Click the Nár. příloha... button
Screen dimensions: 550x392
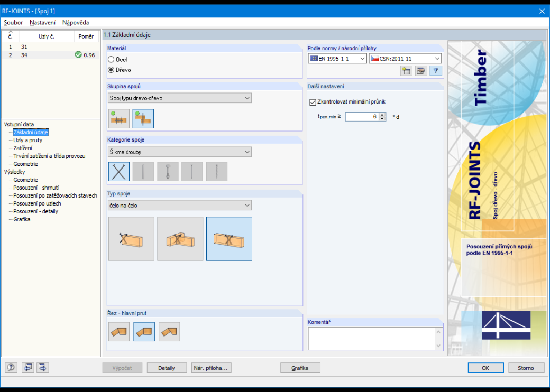(x=211, y=368)
